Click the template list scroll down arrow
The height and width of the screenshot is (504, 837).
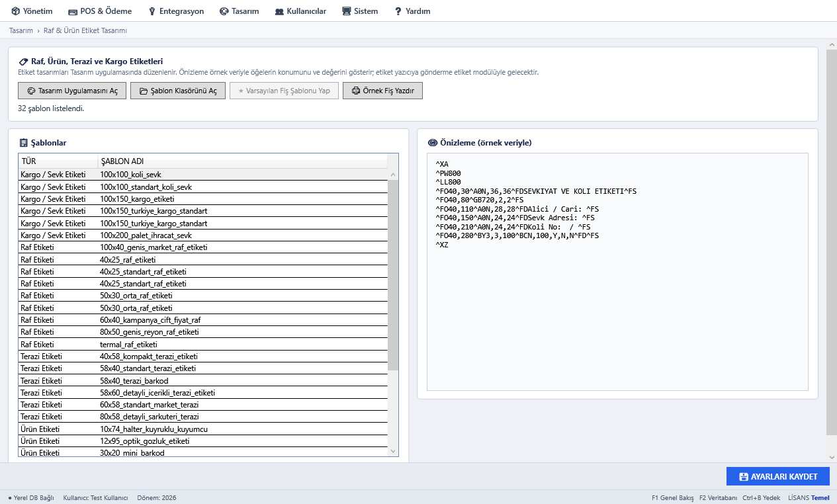click(394, 451)
